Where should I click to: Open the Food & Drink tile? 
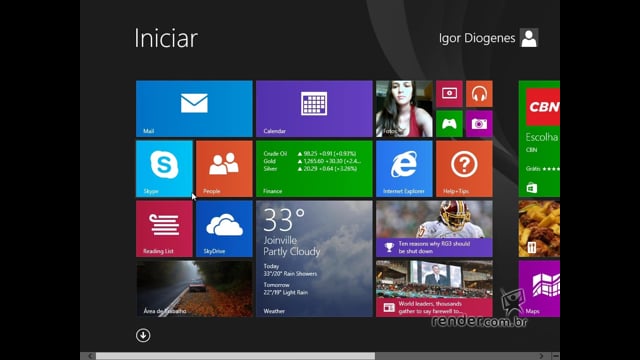539,229
